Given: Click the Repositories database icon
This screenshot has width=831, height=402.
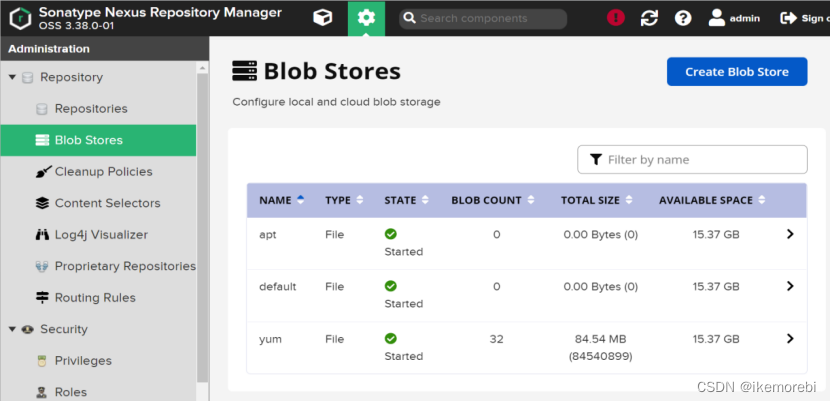Looking at the screenshot, I should coord(42,109).
